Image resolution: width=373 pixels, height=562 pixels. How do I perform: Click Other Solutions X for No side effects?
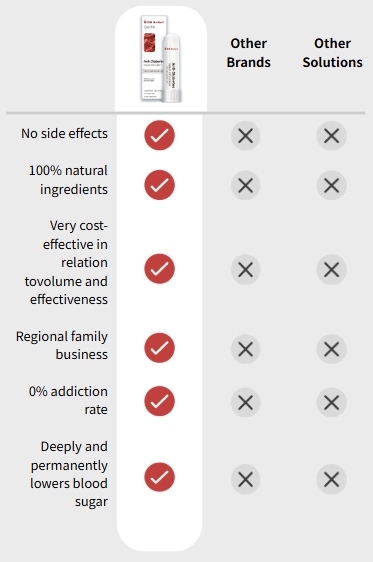[x=331, y=136]
